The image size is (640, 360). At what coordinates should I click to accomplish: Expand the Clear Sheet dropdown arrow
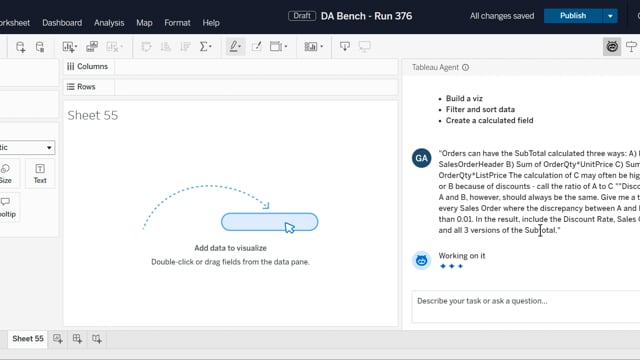point(122,47)
